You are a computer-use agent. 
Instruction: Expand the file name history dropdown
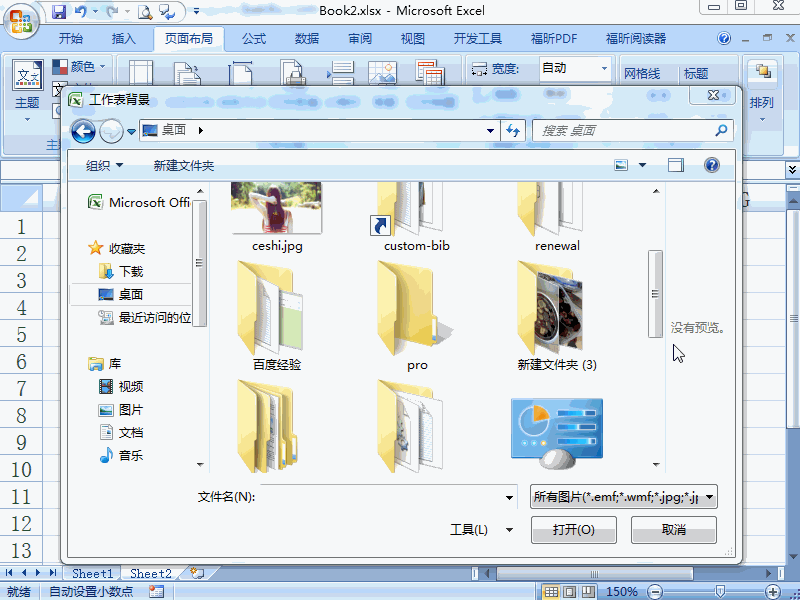pos(509,497)
